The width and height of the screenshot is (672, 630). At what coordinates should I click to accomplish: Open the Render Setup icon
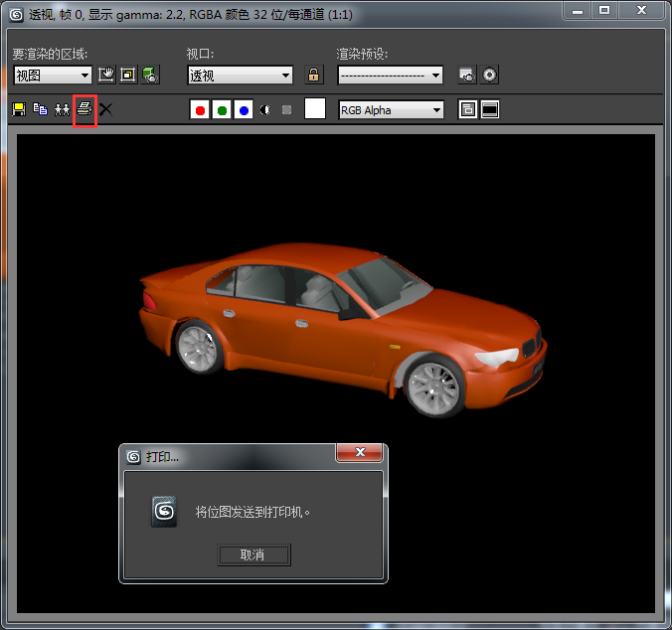point(466,75)
